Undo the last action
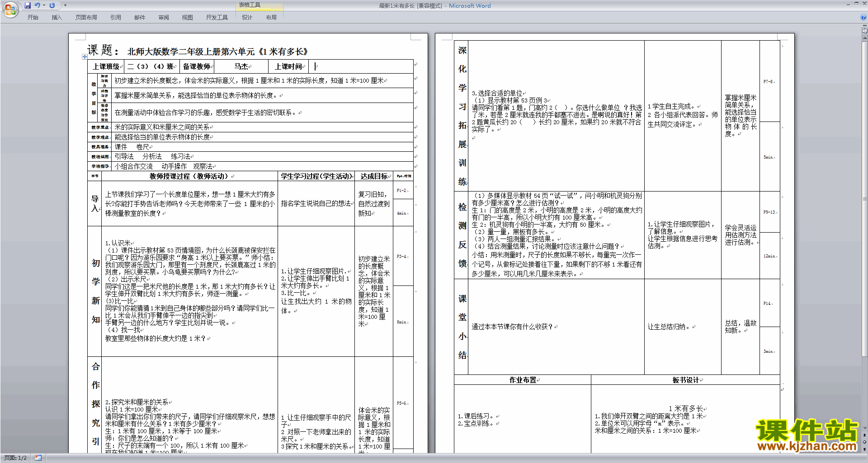This screenshot has height=463, width=868. click(x=38, y=5)
